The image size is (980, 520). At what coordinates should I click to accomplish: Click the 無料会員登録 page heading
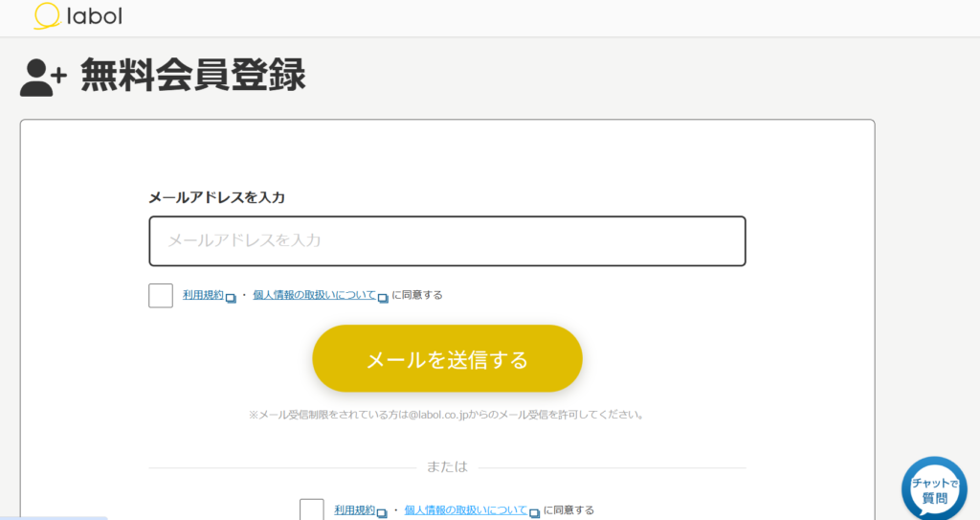pyautogui.click(x=192, y=76)
